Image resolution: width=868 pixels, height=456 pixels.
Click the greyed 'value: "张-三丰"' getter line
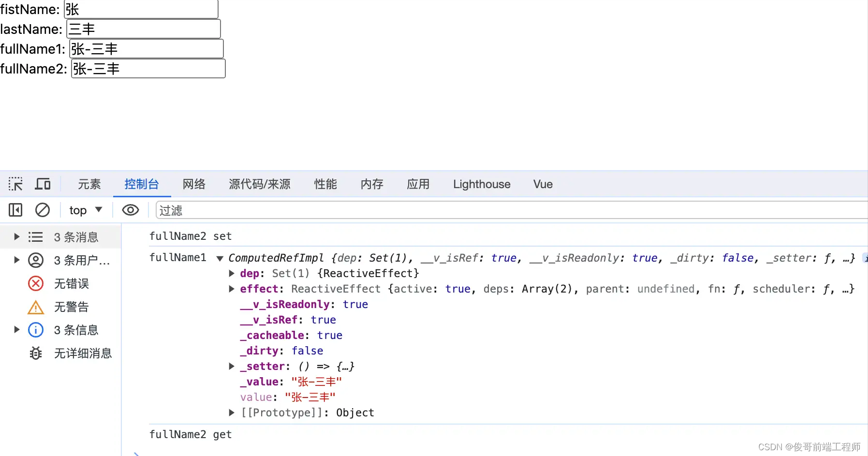click(288, 397)
